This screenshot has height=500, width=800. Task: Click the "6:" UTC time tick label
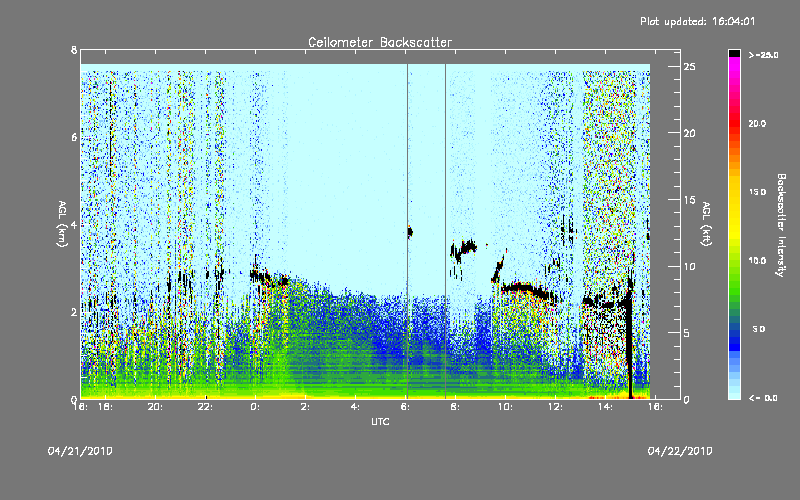click(405, 407)
